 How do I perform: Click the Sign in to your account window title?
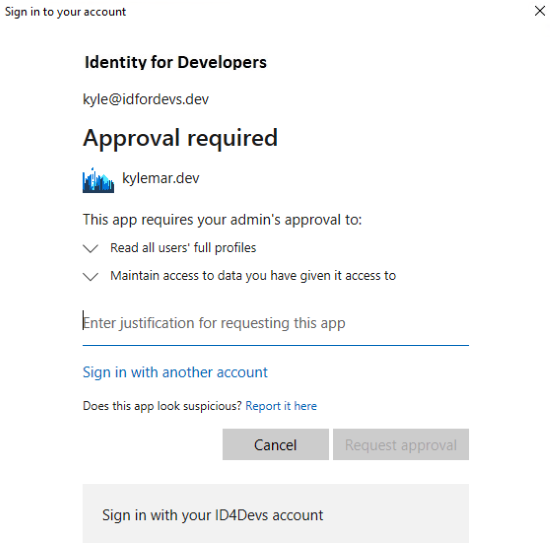click(65, 12)
